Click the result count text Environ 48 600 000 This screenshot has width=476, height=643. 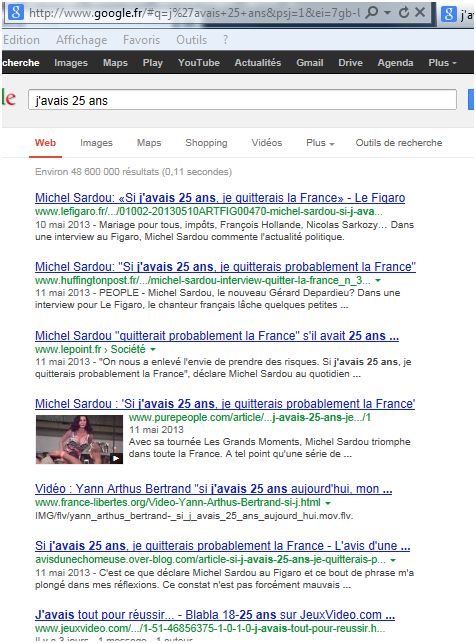pyautogui.click(x=133, y=171)
